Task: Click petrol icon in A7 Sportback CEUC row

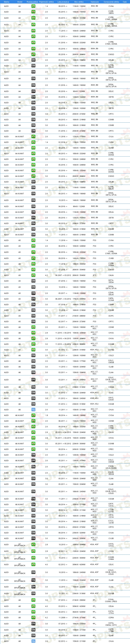Action: point(33,564)
